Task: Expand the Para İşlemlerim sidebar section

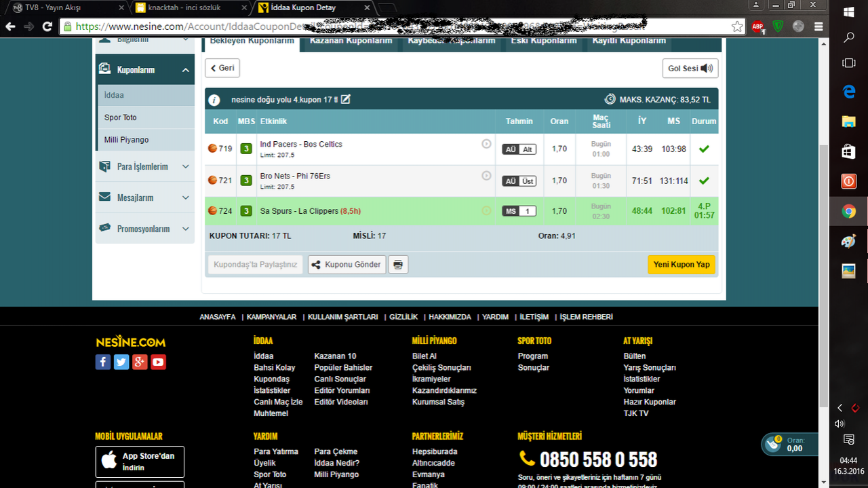Action: [x=145, y=166]
